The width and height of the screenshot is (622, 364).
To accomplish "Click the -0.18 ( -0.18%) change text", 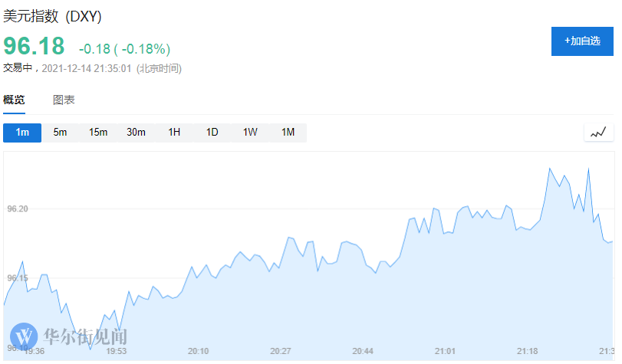I will pos(124,49).
